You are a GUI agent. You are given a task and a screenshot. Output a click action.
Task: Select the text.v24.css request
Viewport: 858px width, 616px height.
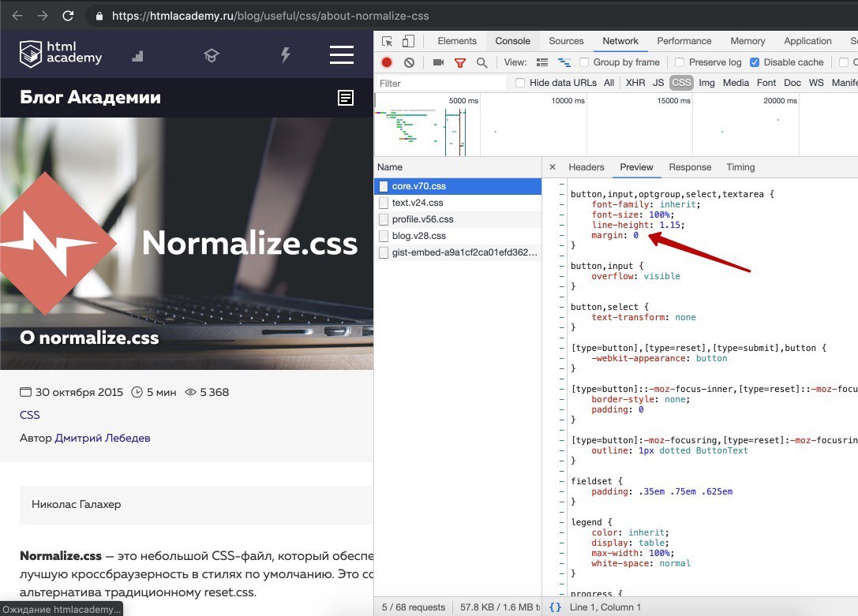(458, 203)
